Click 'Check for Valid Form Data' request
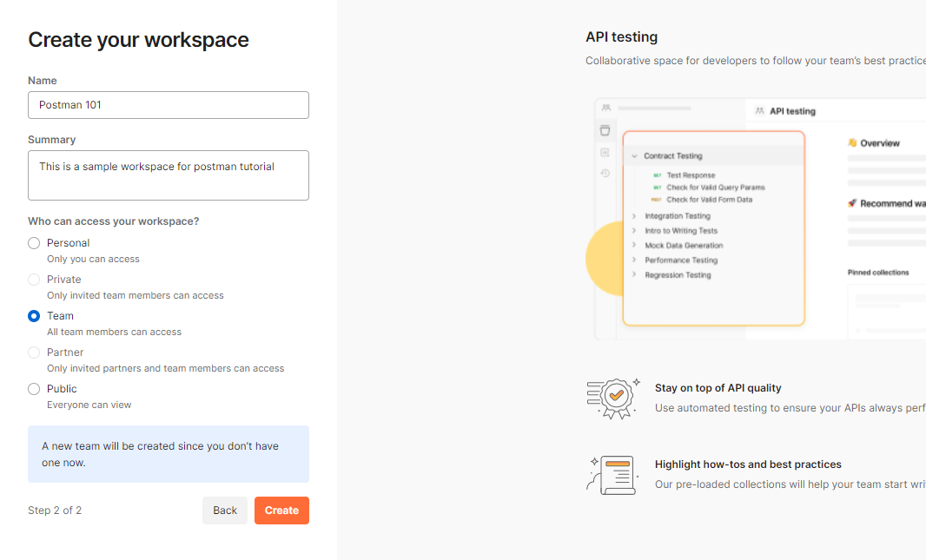 pos(709,200)
